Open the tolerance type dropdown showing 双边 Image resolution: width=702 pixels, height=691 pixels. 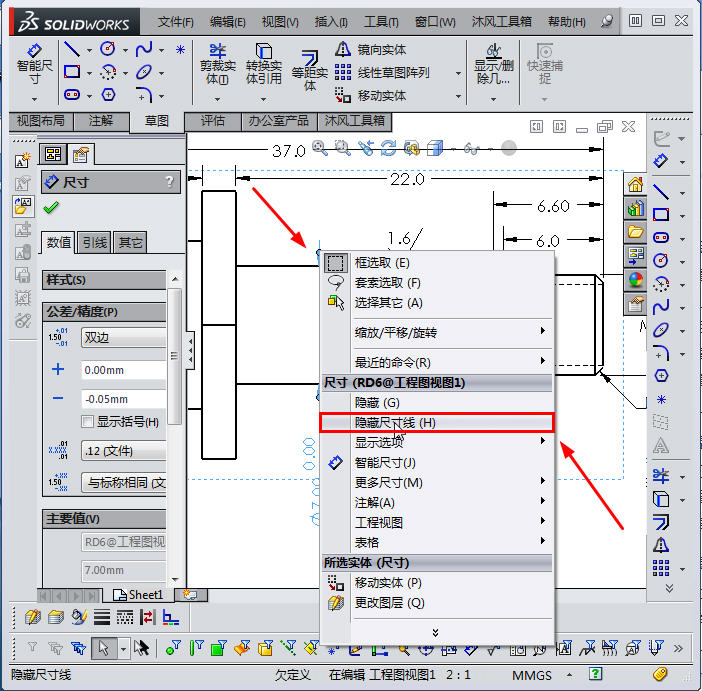coord(123,338)
